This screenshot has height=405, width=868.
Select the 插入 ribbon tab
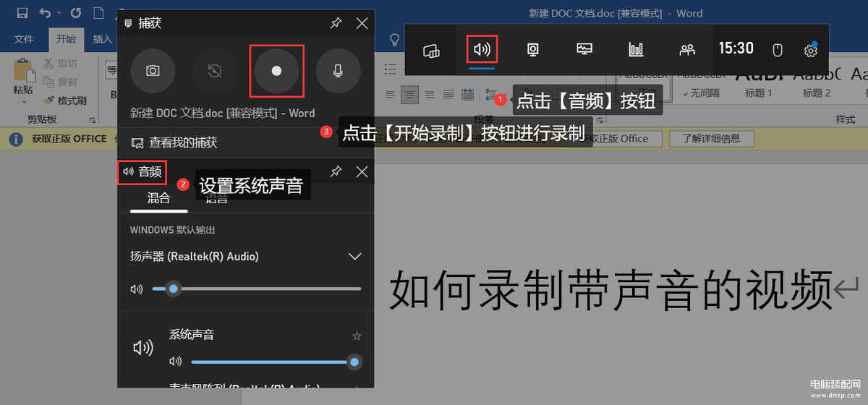point(103,38)
